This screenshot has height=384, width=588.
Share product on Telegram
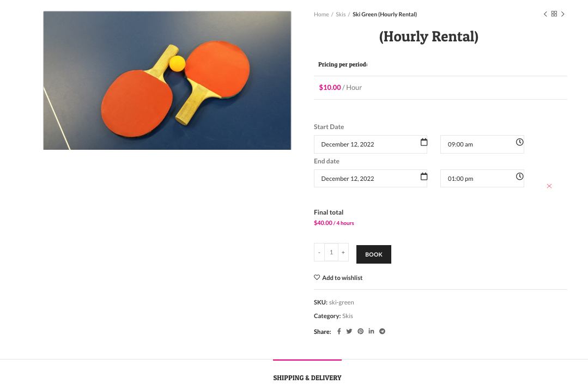click(x=382, y=331)
